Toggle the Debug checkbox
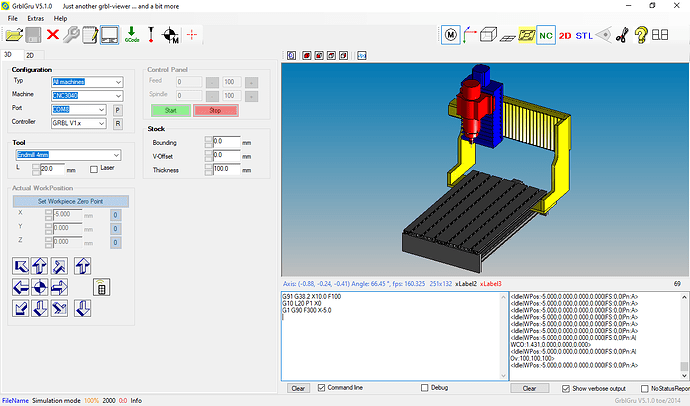The image size is (690, 406). 425,387
